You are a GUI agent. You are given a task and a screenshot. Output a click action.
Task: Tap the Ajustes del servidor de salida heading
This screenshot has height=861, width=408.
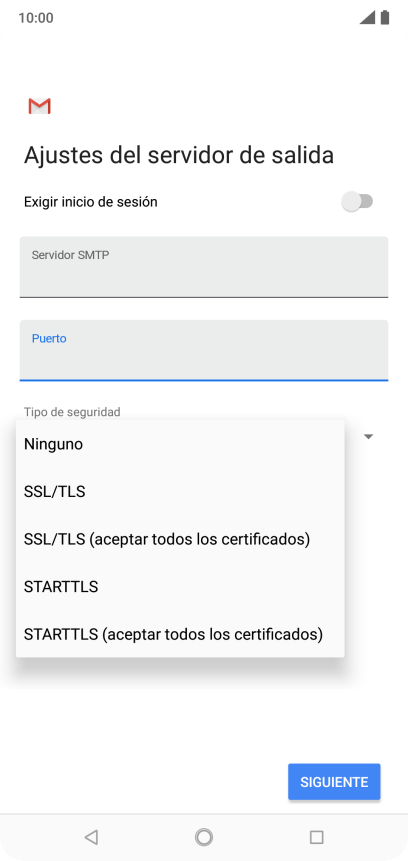click(x=179, y=155)
